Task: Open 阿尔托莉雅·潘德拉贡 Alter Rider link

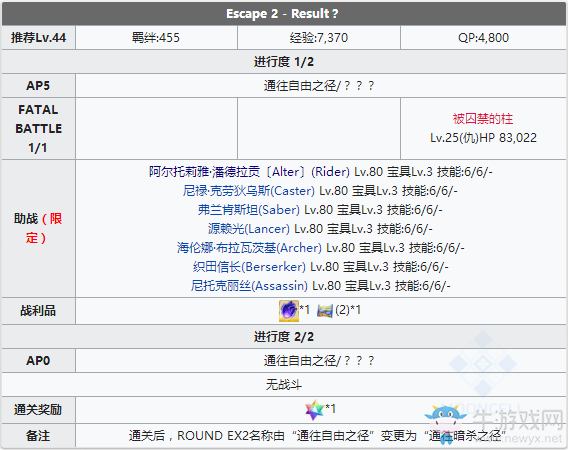Action: (249, 172)
